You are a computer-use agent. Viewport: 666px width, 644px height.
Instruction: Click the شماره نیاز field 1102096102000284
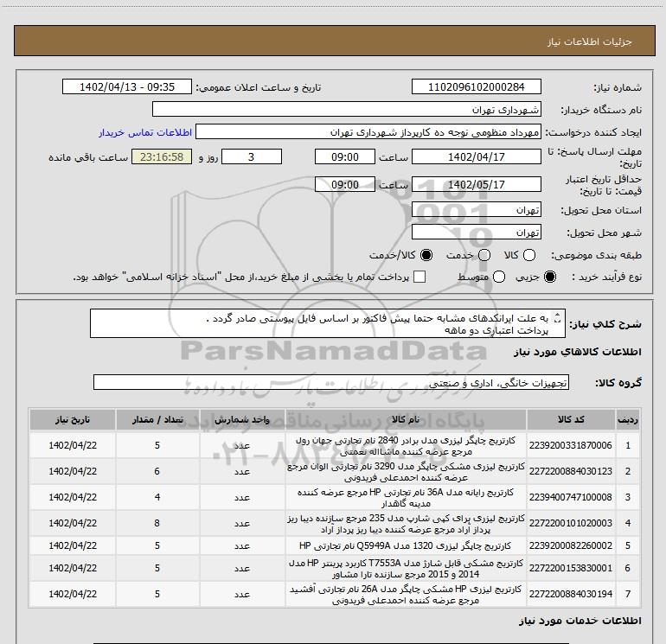coord(476,86)
